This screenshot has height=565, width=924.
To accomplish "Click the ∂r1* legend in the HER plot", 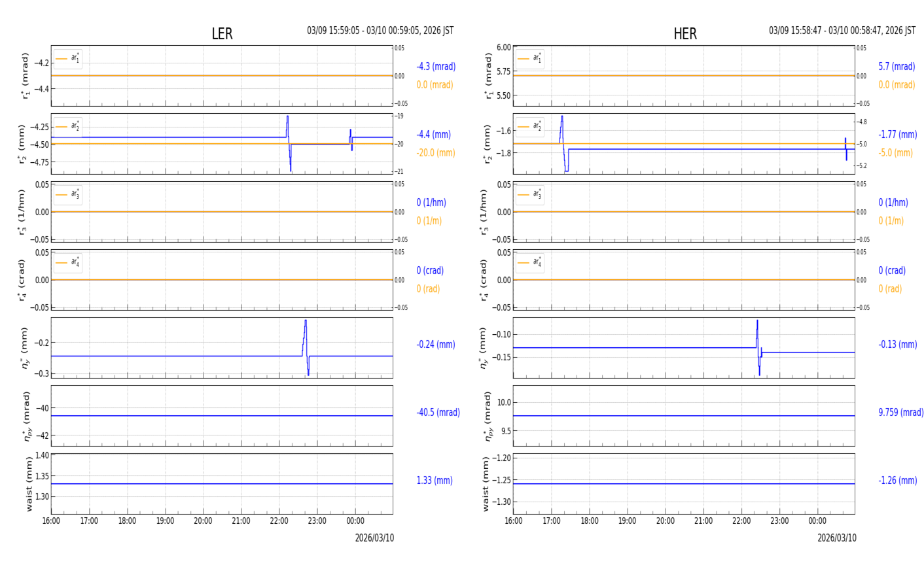I will (x=530, y=59).
